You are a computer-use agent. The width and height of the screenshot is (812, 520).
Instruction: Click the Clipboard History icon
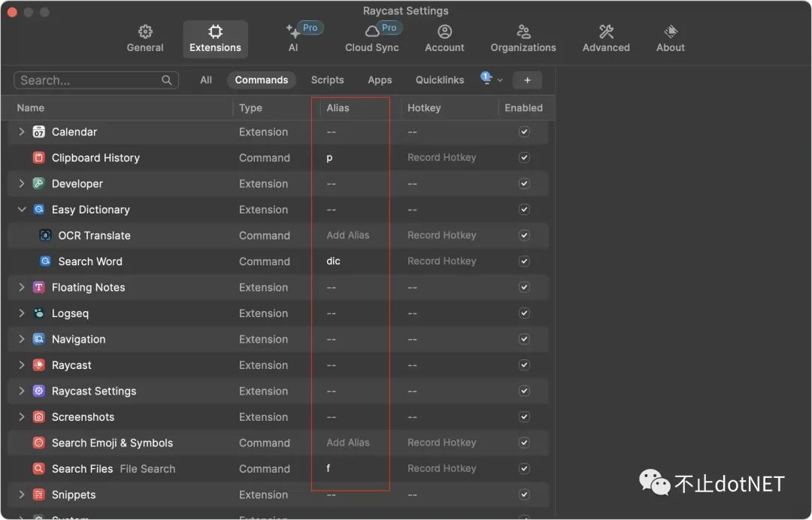(39, 158)
